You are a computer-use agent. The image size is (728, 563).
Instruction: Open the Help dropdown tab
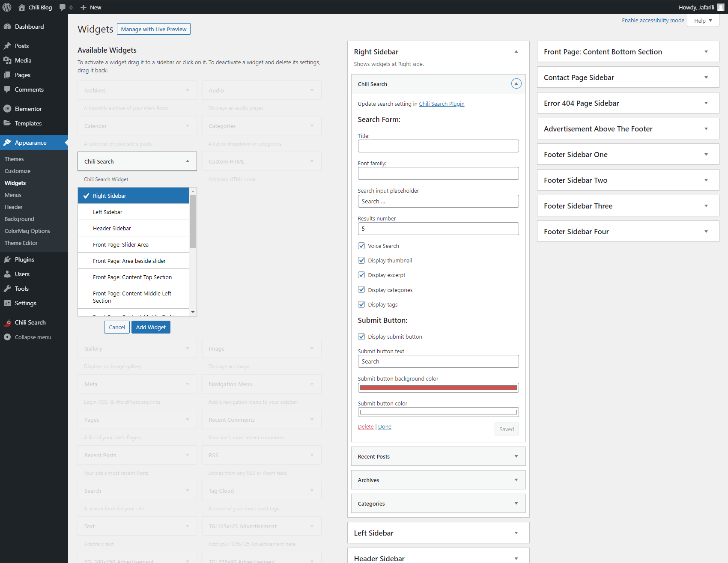703,21
